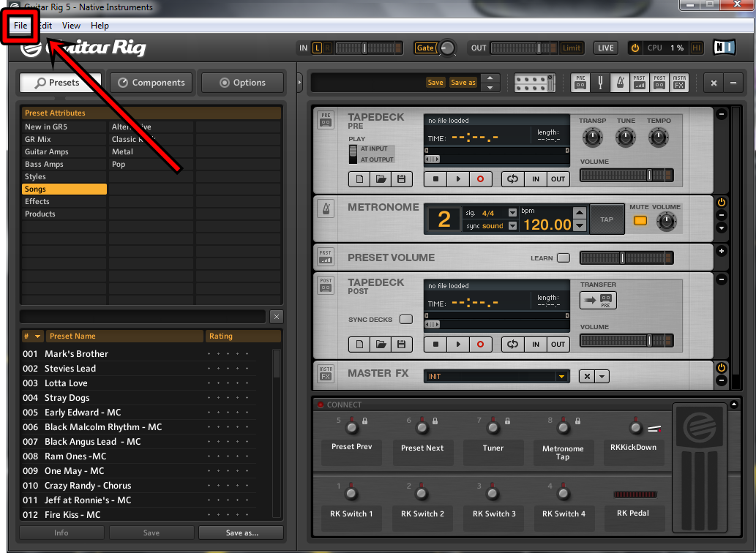Toggle the HI quality button
Screen dimensions: 756x553
tap(696, 48)
